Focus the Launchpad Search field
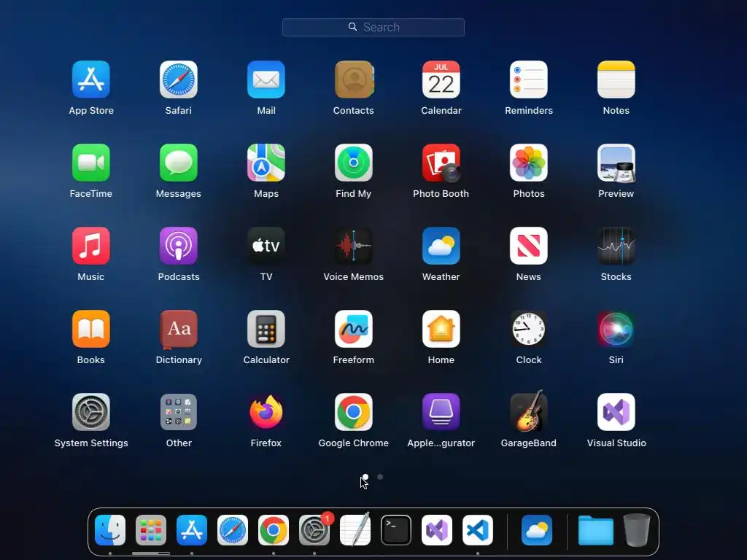The image size is (747, 560). tap(373, 27)
